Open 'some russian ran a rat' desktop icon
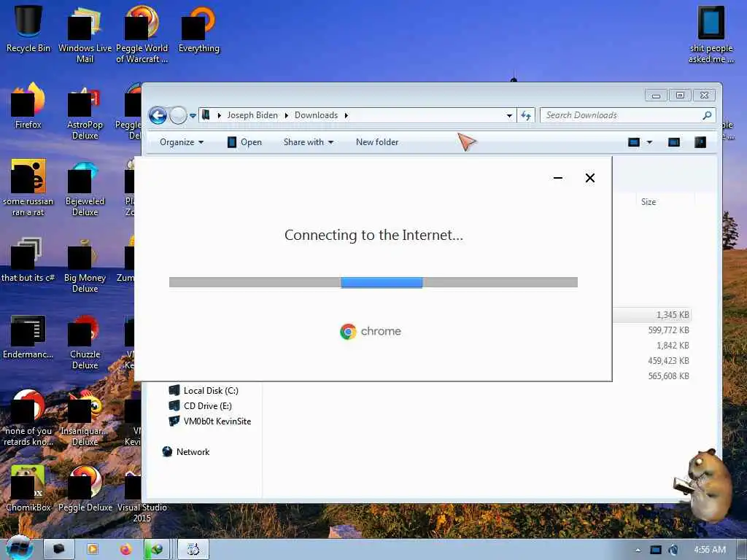747x560 pixels. [x=28, y=187]
